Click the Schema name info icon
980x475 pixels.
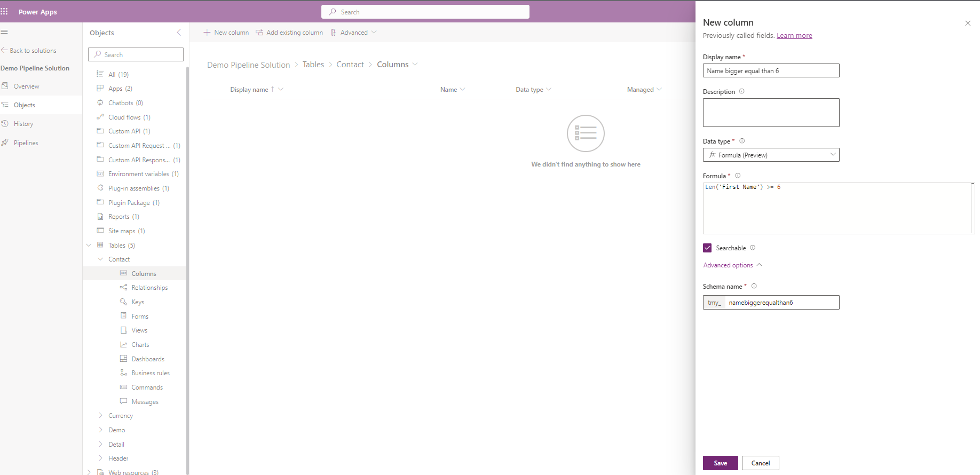(754, 286)
